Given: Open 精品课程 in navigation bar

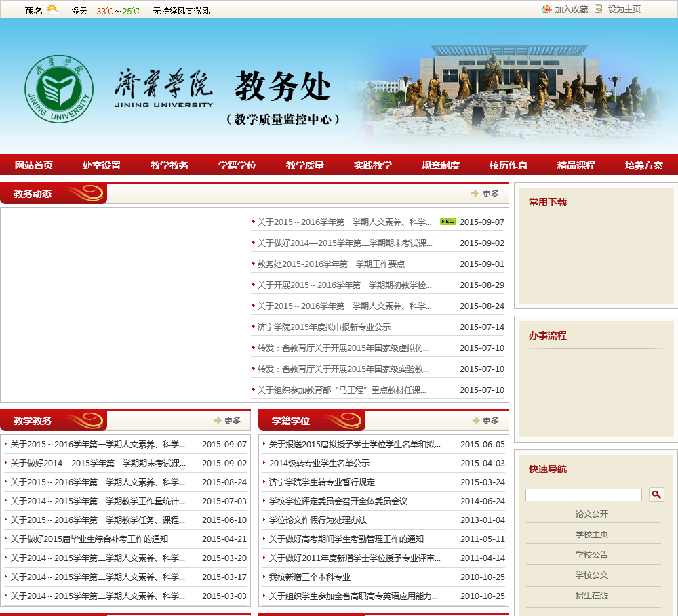Looking at the screenshot, I should click(x=576, y=165).
